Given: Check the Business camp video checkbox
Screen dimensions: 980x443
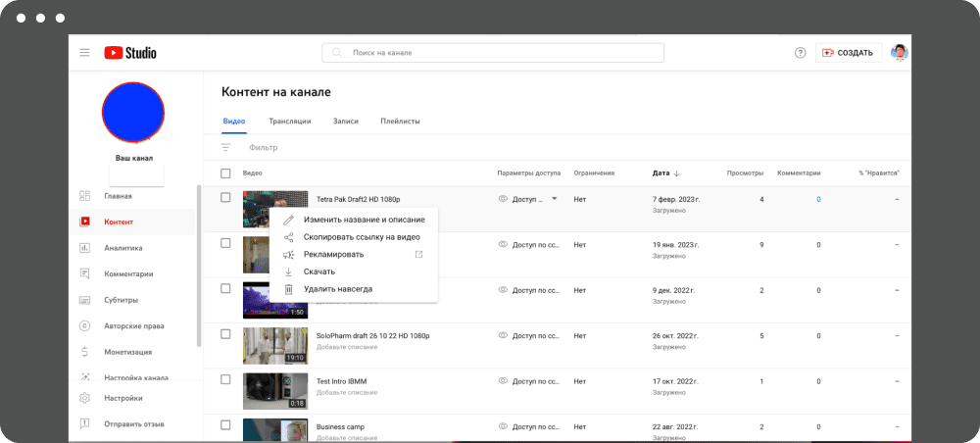Looking at the screenshot, I should 225,425.
